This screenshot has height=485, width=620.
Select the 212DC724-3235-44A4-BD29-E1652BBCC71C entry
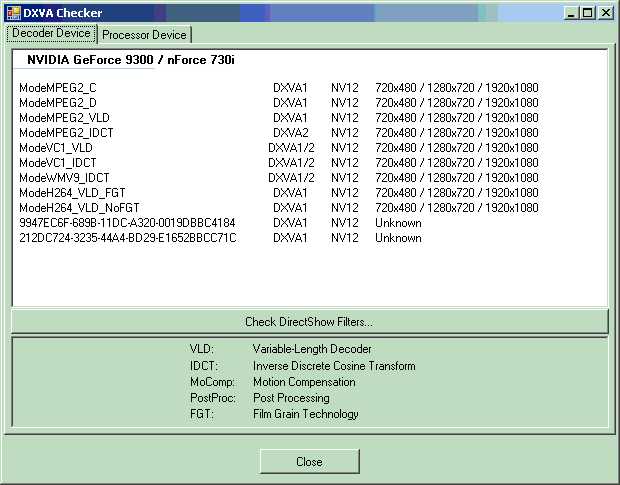(128, 238)
